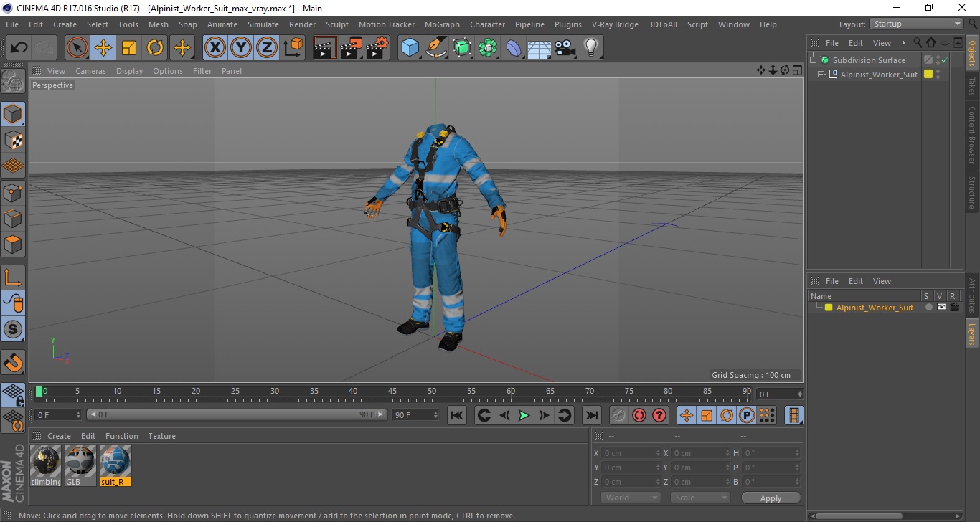Open the Bend deformer icon
The width and height of the screenshot is (980, 522).
click(514, 48)
